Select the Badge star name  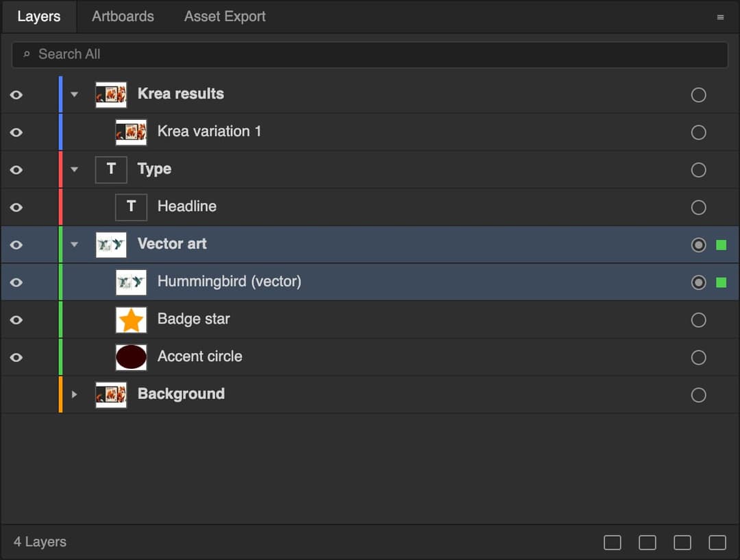click(x=193, y=319)
